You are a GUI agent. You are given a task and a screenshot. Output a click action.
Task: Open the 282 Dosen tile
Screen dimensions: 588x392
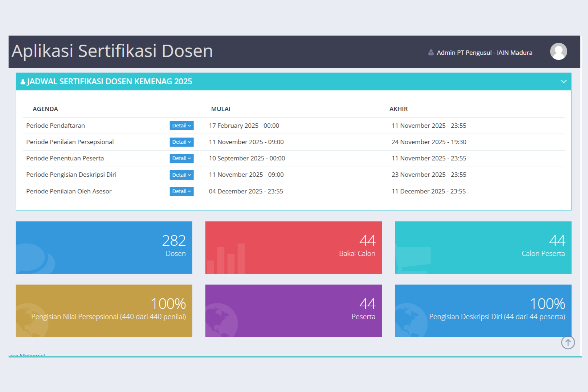click(104, 248)
